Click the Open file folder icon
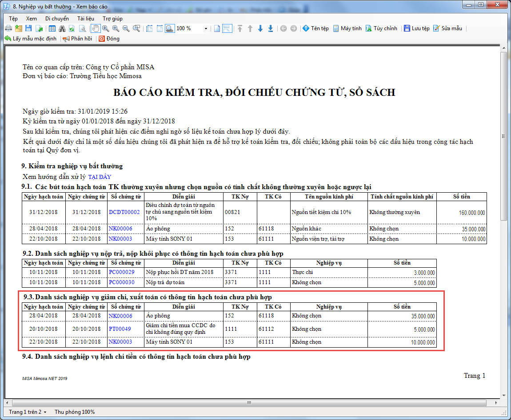 19,29
